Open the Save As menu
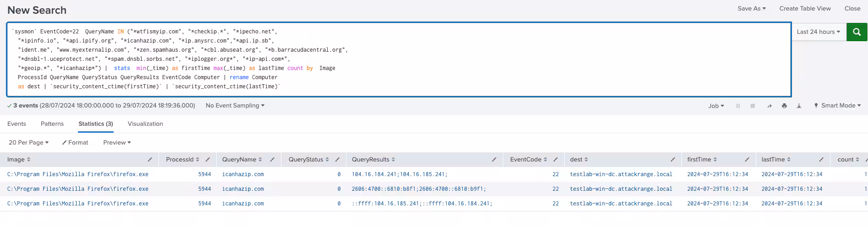The height and width of the screenshot is (226, 868). (x=751, y=9)
